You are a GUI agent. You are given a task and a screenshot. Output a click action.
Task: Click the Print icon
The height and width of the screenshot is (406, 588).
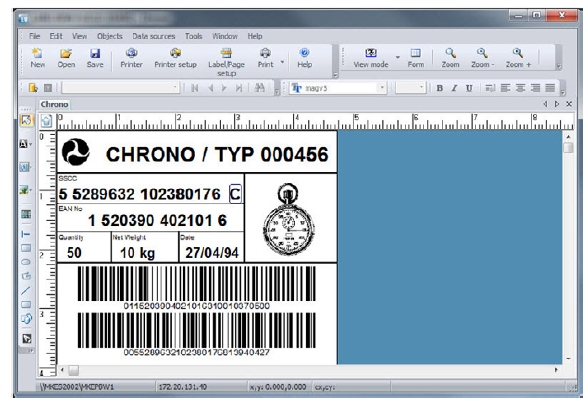(266, 57)
